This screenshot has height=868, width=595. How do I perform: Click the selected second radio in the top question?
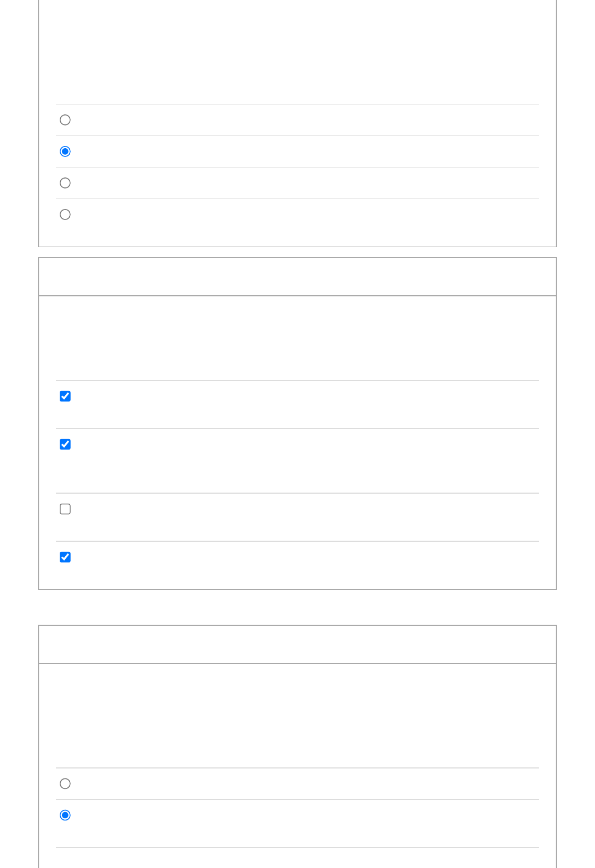point(65,151)
